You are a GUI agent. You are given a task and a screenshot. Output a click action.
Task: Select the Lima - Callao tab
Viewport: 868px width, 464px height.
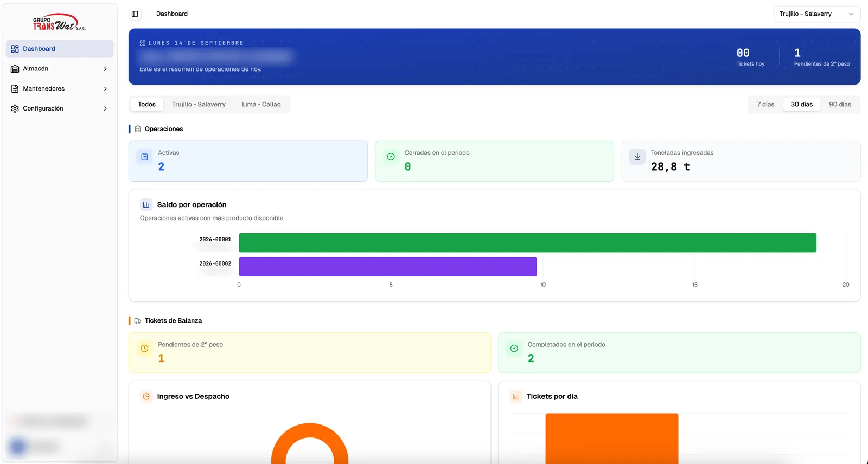pyautogui.click(x=261, y=105)
